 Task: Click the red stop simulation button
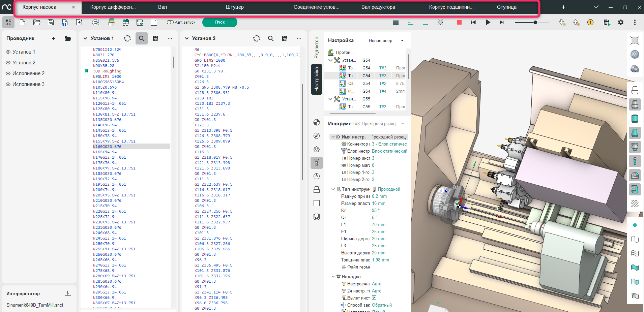[x=459, y=22]
